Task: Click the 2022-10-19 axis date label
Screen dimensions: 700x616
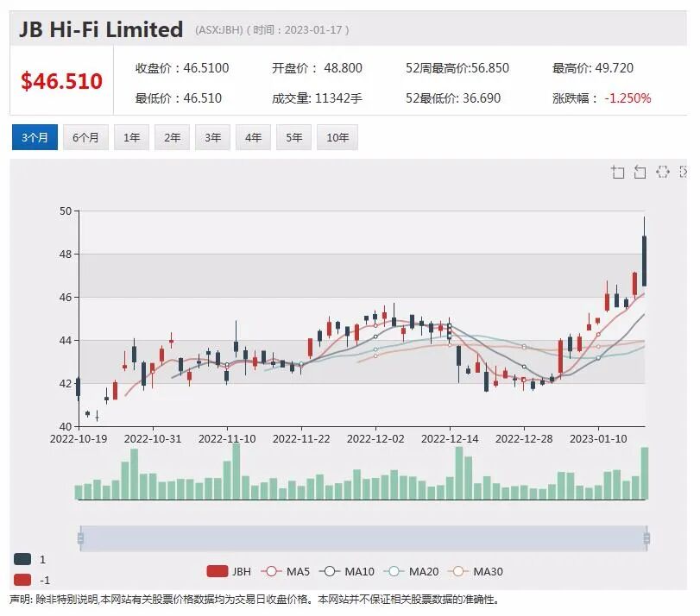Action: tap(79, 439)
